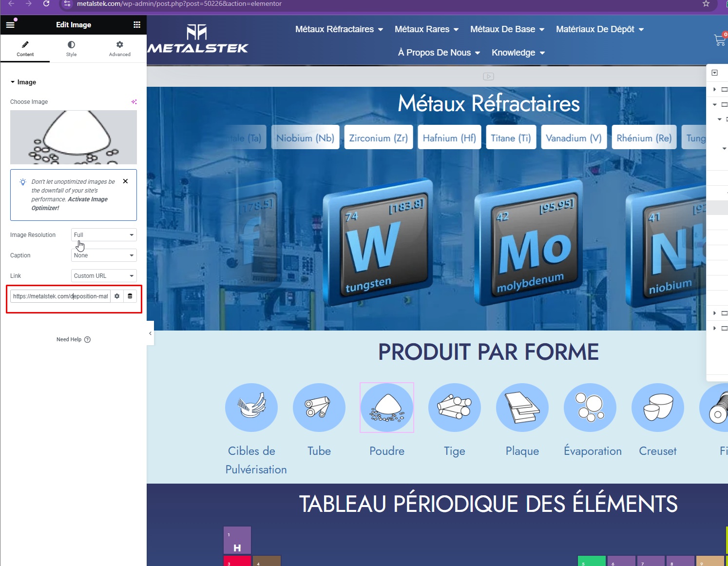
Task: Select the Titane (Ti) button
Action: [x=511, y=138]
